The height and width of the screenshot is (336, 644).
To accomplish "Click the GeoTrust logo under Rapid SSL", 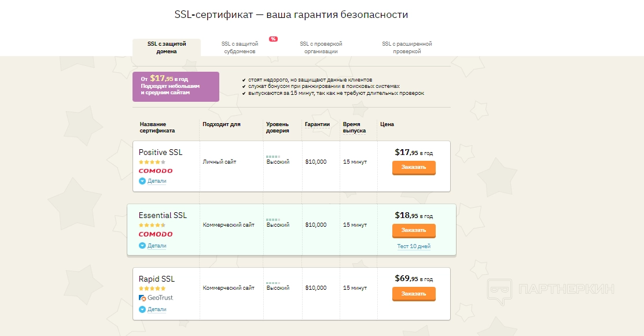I will pos(156,298).
